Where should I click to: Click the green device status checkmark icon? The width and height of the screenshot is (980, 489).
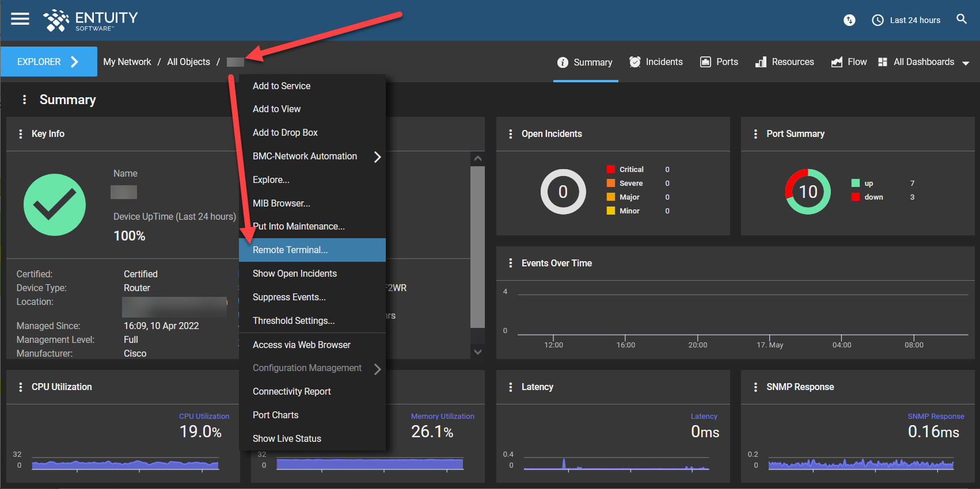[55, 205]
